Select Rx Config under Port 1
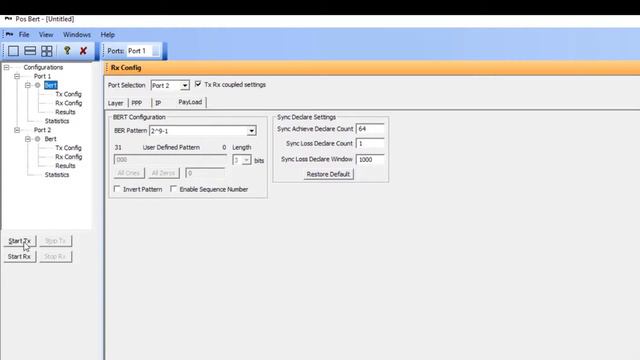Image resolution: width=640 pixels, height=360 pixels. click(x=69, y=103)
